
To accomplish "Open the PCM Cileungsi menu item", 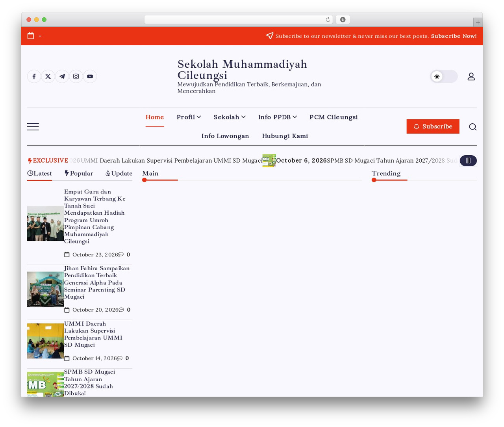I will pyautogui.click(x=334, y=117).
